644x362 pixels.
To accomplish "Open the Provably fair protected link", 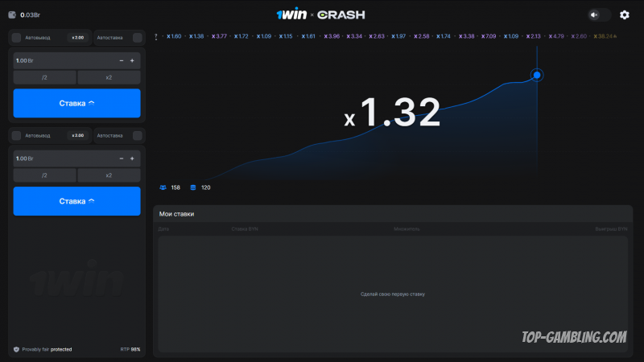I will [x=47, y=350].
